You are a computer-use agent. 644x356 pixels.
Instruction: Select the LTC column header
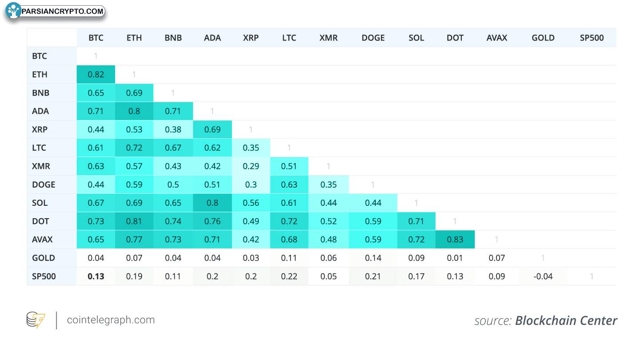click(289, 38)
